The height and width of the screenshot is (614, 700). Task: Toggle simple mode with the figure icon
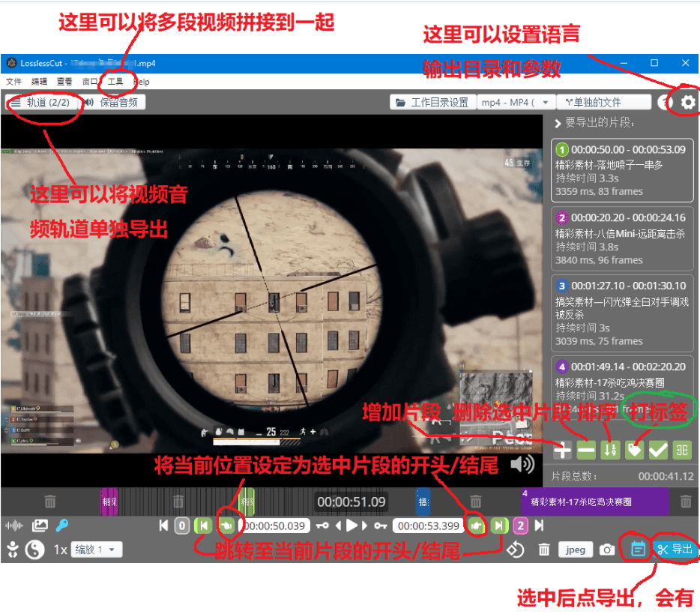(13, 550)
